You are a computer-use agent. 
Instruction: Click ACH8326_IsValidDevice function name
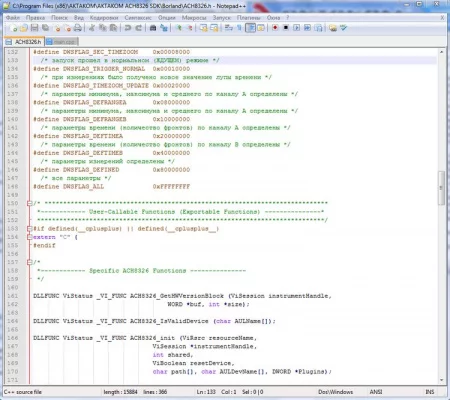(x=169, y=321)
